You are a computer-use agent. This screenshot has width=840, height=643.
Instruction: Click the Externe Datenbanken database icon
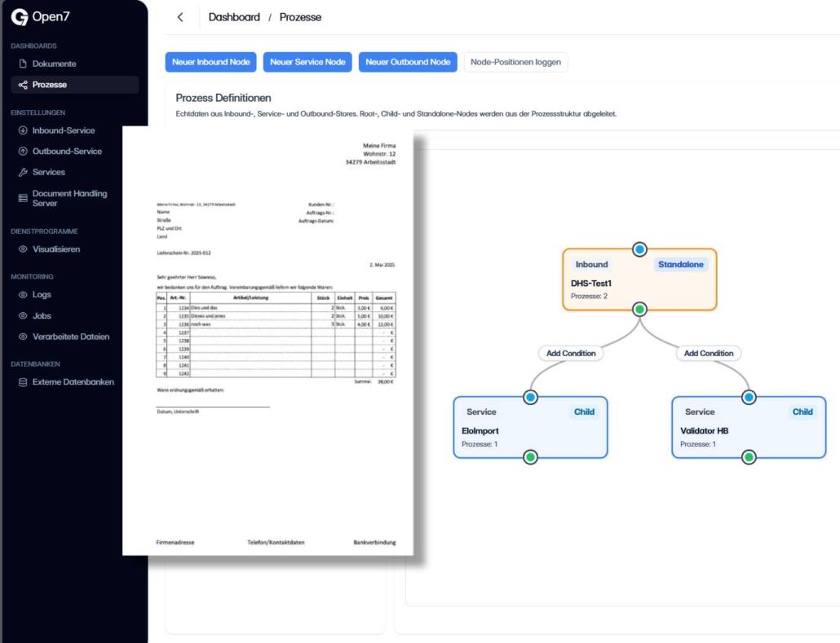click(x=23, y=382)
